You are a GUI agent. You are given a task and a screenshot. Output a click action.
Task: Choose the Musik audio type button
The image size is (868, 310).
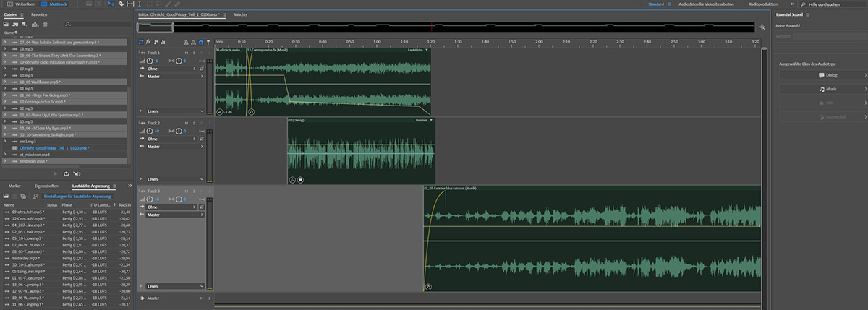click(x=821, y=89)
